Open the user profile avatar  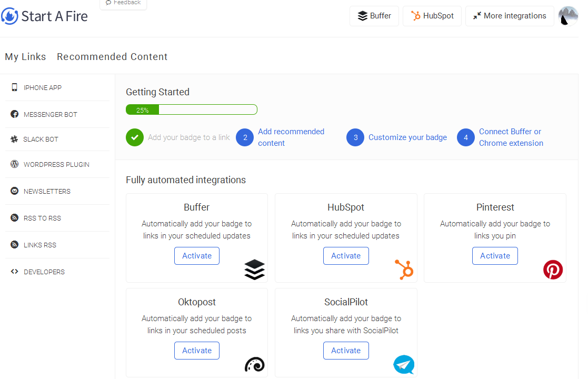568,16
